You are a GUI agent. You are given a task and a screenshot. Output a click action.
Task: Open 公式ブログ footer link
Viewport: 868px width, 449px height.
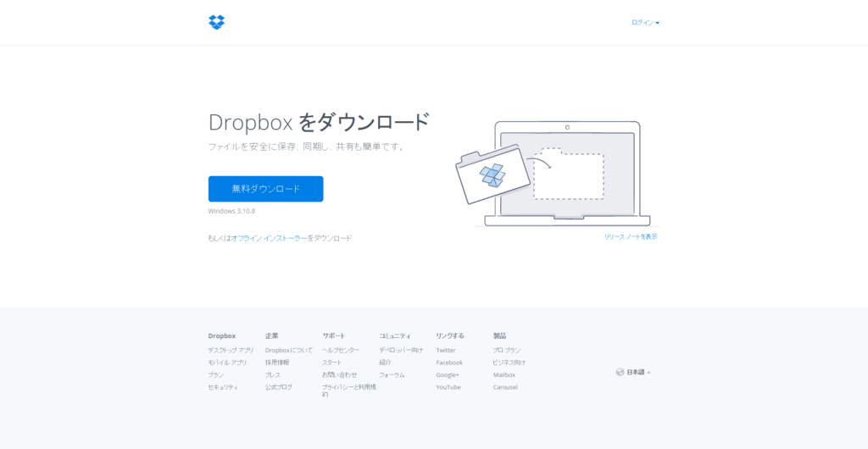pyautogui.click(x=279, y=388)
